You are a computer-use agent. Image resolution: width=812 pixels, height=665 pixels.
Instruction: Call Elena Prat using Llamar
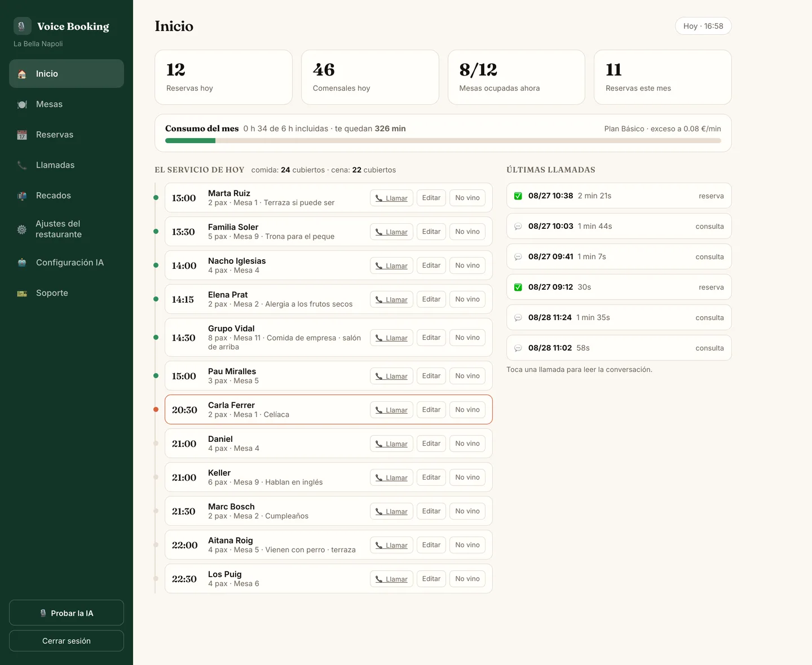pyautogui.click(x=391, y=299)
